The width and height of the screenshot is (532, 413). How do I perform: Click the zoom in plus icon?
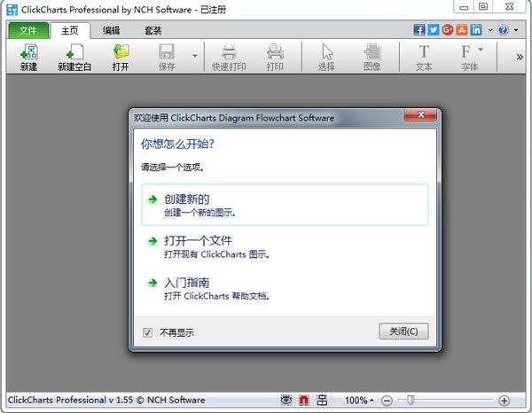[505, 401]
